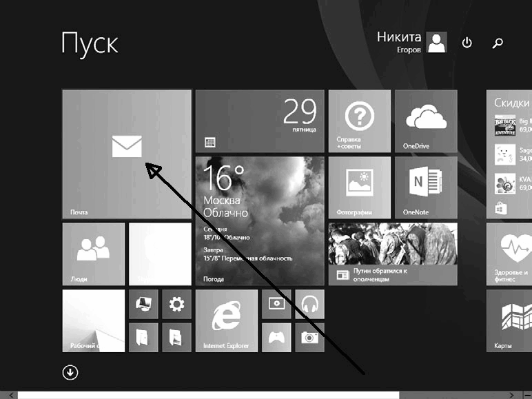Open the camera tile
The width and height of the screenshot is (532, 399).
310,337
